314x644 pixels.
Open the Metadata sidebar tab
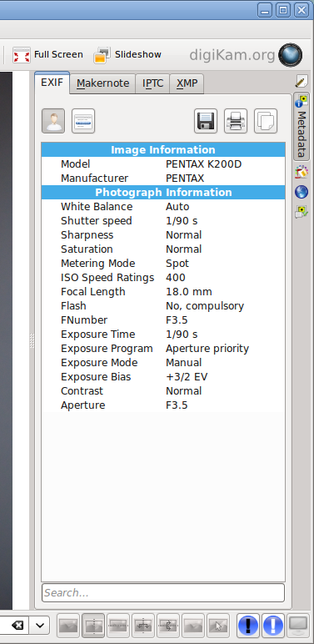click(302, 127)
